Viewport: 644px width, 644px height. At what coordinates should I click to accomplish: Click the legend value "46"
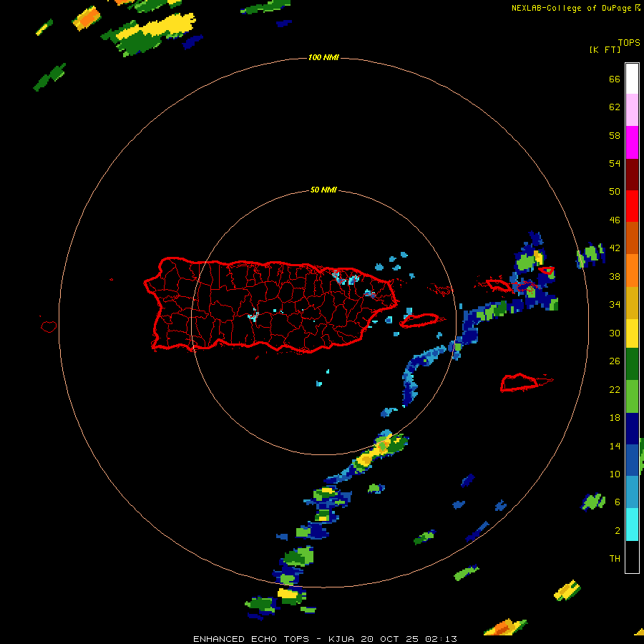point(615,220)
